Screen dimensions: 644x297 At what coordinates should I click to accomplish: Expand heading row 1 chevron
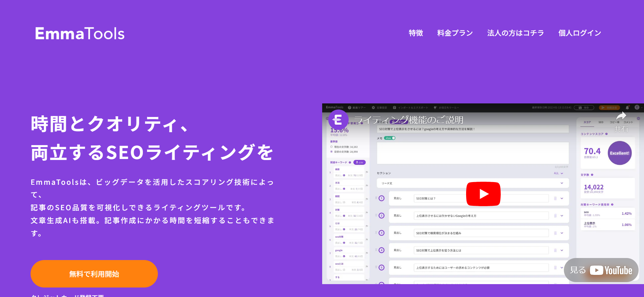point(562,198)
